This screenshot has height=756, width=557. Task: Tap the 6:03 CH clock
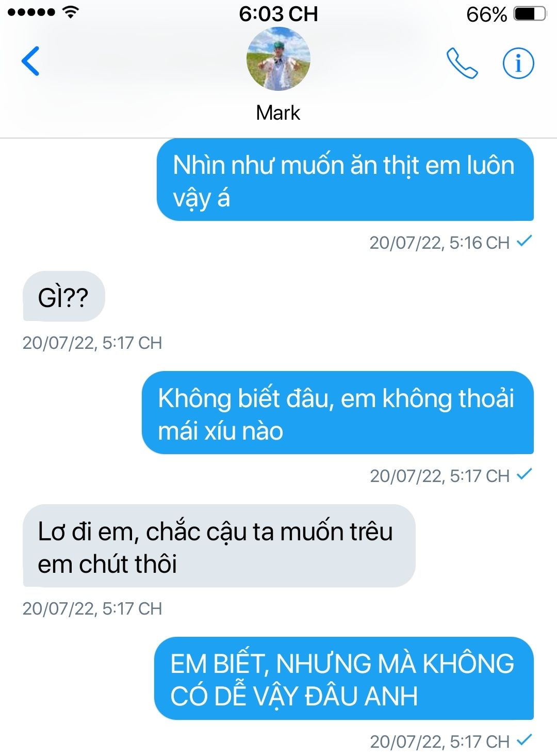[x=278, y=14]
